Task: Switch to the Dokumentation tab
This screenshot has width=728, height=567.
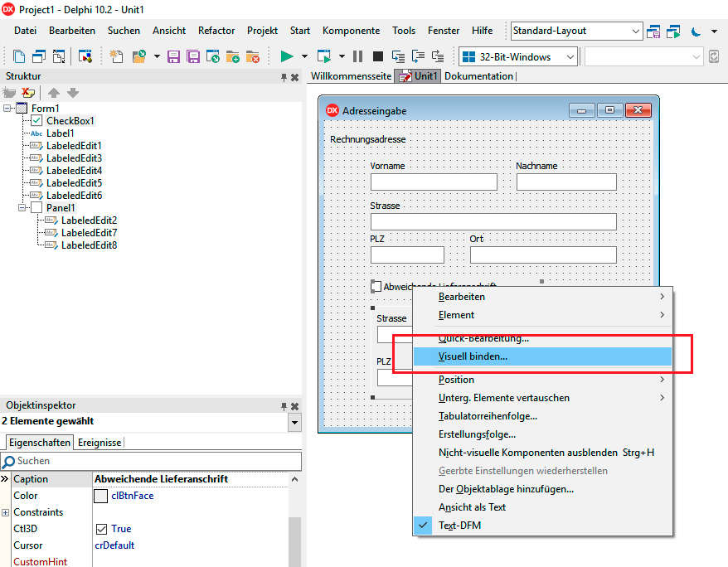Action: pos(478,76)
